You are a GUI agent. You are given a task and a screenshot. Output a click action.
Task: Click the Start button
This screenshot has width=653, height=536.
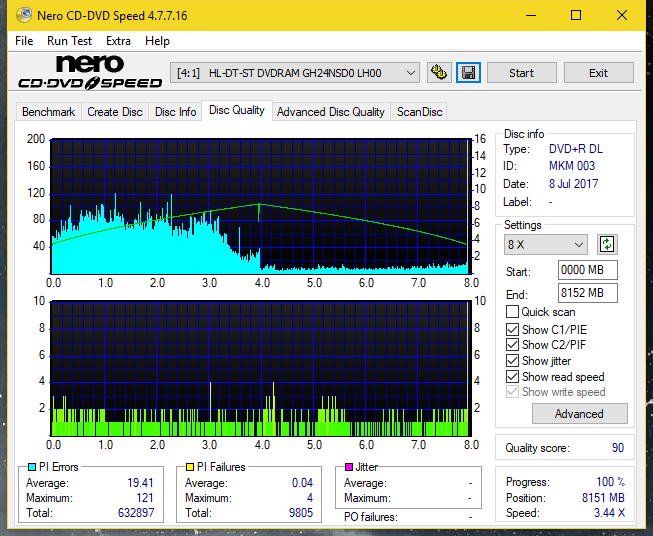[521, 73]
